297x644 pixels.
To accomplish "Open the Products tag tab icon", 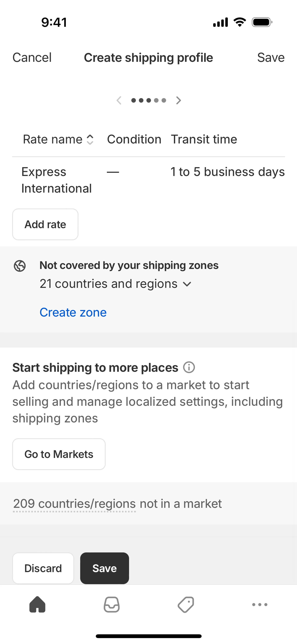I will [x=186, y=605].
